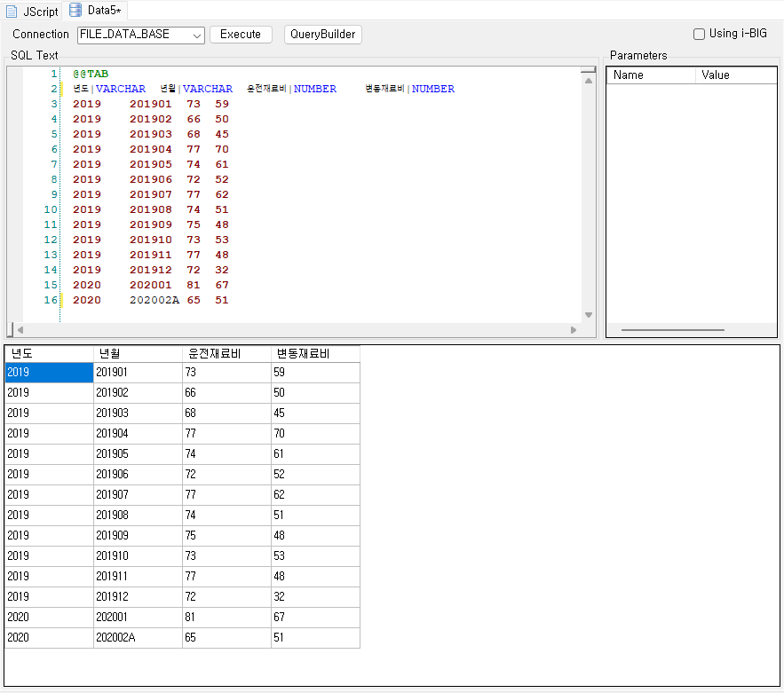Enable the Using i-BIG checkbox
The width and height of the screenshot is (784, 693).
(x=700, y=34)
